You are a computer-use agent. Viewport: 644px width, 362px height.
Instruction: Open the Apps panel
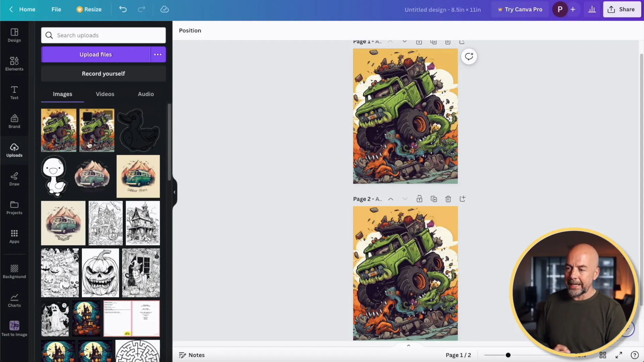point(14,236)
